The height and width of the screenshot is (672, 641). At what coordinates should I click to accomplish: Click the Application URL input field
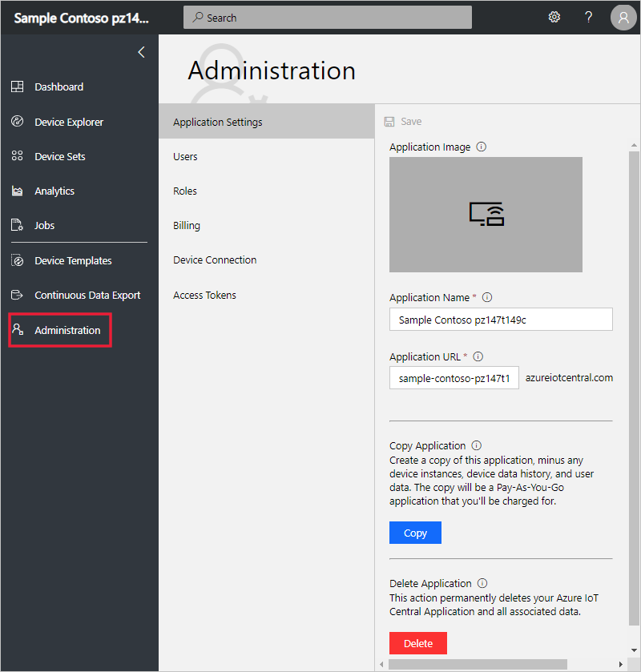454,377
